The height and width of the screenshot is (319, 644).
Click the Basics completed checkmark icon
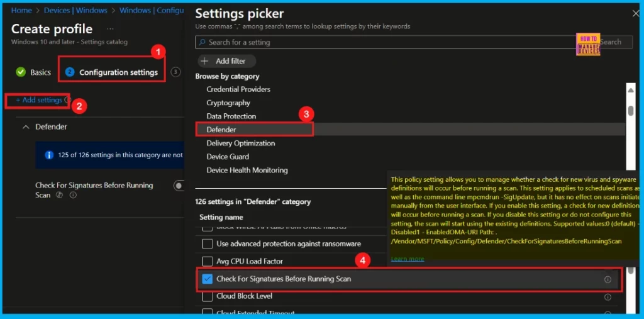pyautogui.click(x=21, y=72)
